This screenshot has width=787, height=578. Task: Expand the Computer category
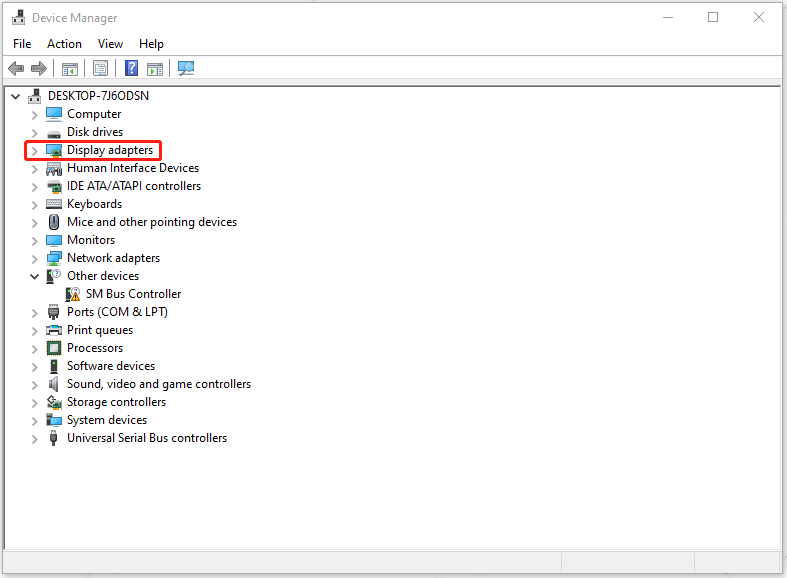pyautogui.click(x=34, y=115)
